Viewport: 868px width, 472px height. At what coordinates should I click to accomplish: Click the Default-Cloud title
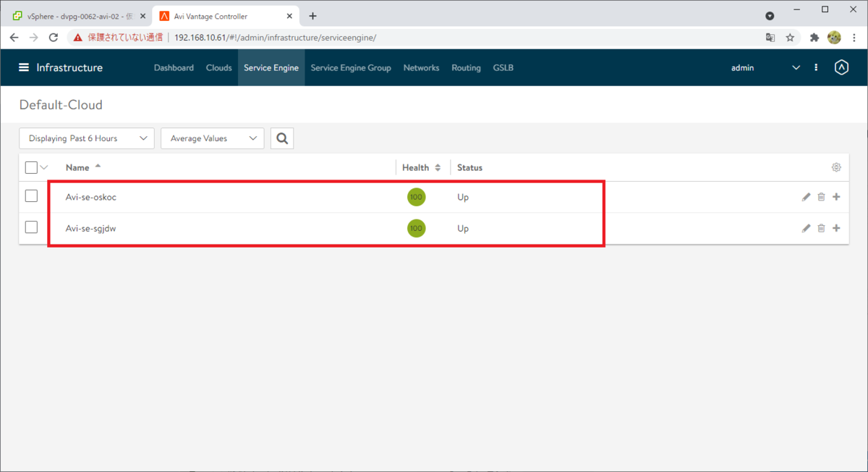pyautogui.click(x=61, y=105)
